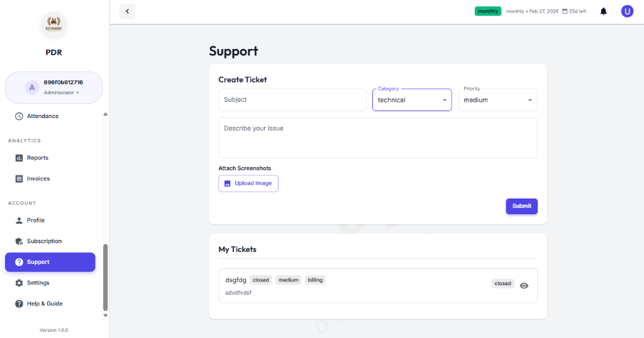
Task: Click the Attendance clock icon
Action: (19, 116)
